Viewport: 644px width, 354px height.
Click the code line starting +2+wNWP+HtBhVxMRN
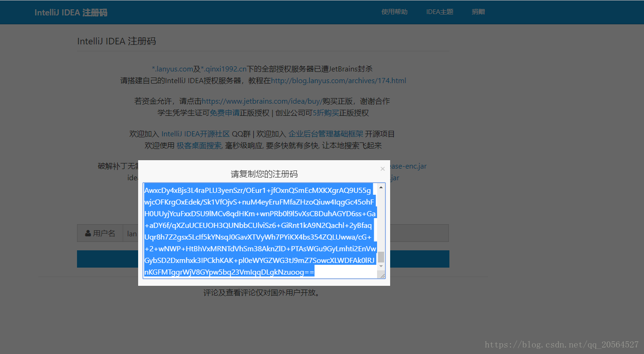[260, 248]
